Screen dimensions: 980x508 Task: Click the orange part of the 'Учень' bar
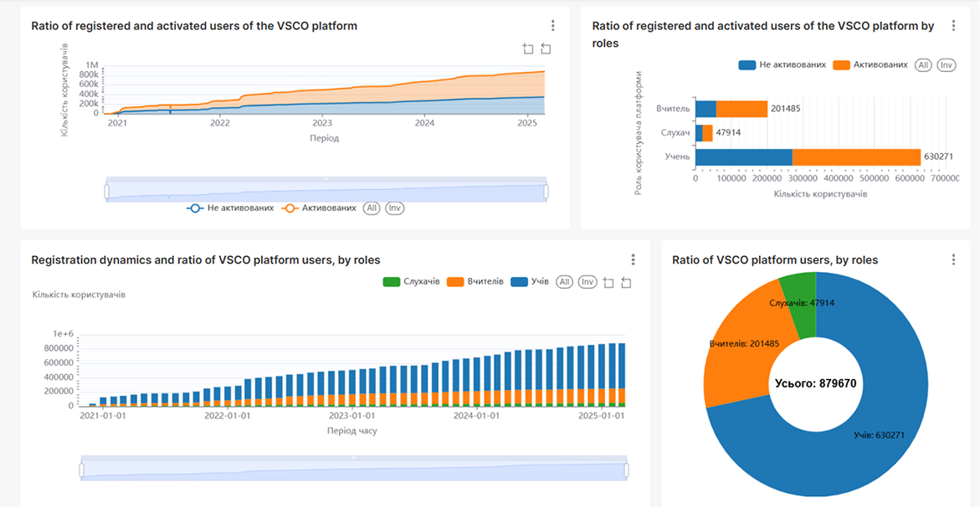pyautogui.click(x=856, y=157)
